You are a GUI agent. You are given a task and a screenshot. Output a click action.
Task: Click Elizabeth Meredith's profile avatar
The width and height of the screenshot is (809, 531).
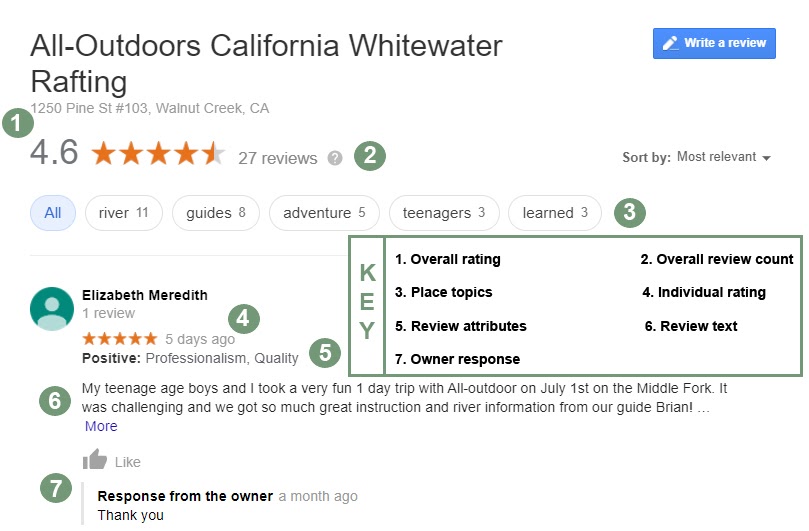(x=52, y=308)
